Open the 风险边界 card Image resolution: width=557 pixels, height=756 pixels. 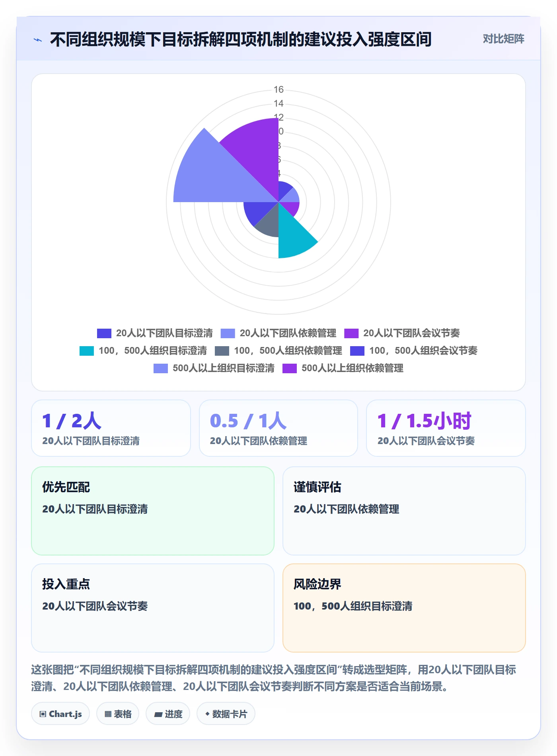click(x=404, y=608)
